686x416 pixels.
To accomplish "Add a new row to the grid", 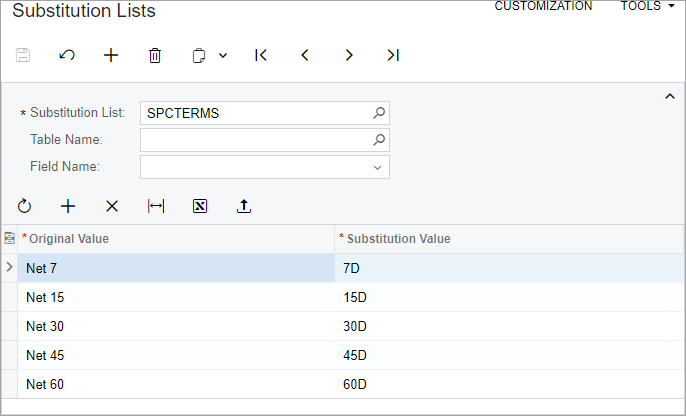I will click(68, 206).
